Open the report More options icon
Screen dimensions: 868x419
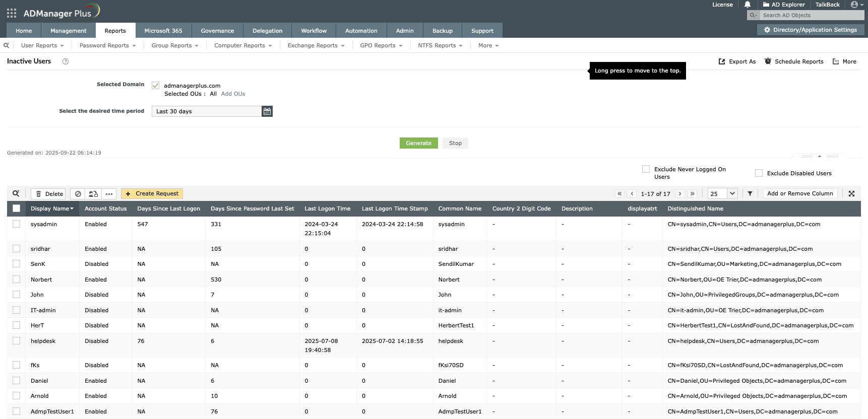pos(836,61)
